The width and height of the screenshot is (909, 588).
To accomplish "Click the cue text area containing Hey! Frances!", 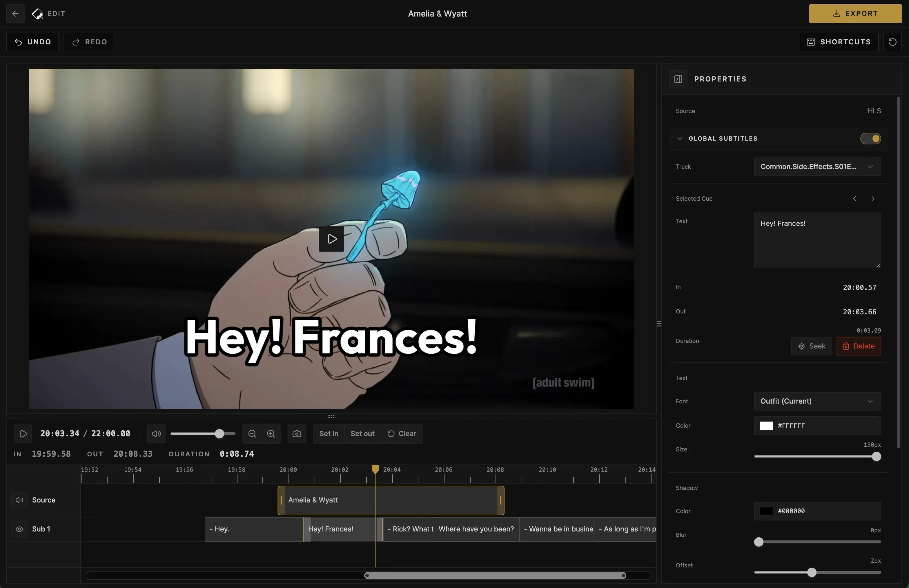I will tap(817, 240).
